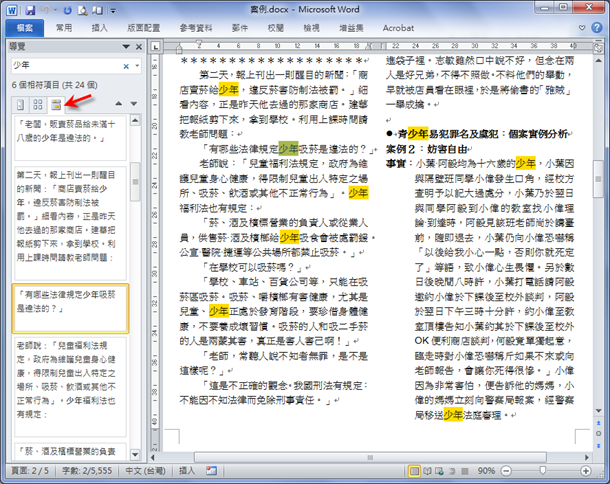Screen dimensions: 610x484
Task: Open the Acrobat ribbon tab
Action: tap(398, 28)
